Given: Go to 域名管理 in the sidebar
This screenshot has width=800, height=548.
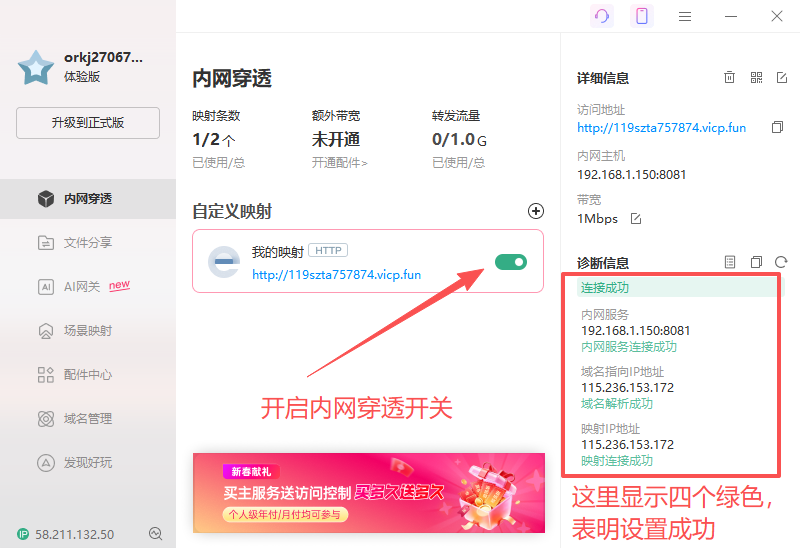Looking at the screenshot, I should click(88, 419).
